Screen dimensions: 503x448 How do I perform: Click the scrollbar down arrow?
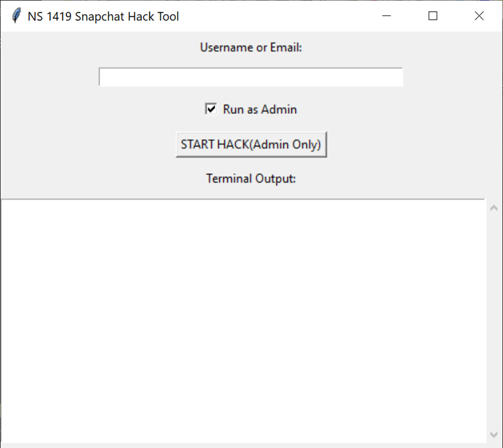pyautogui.click(x=494, y=435)
